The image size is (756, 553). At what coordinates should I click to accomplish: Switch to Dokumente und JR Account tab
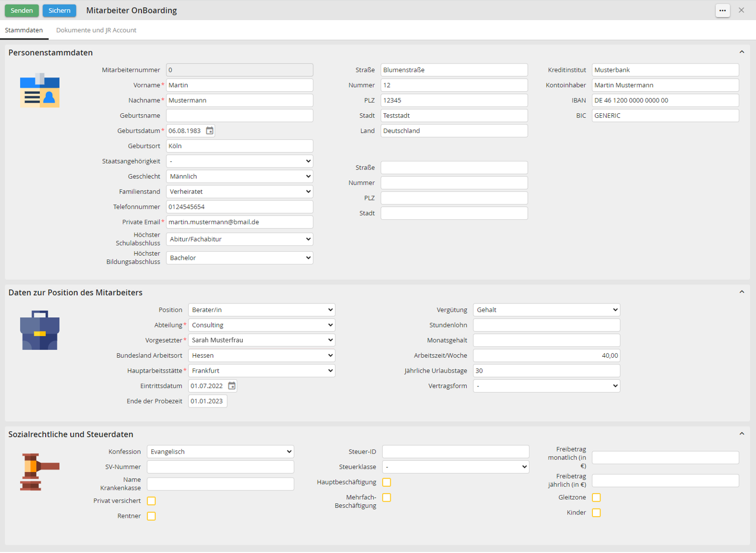click(96, 30)
